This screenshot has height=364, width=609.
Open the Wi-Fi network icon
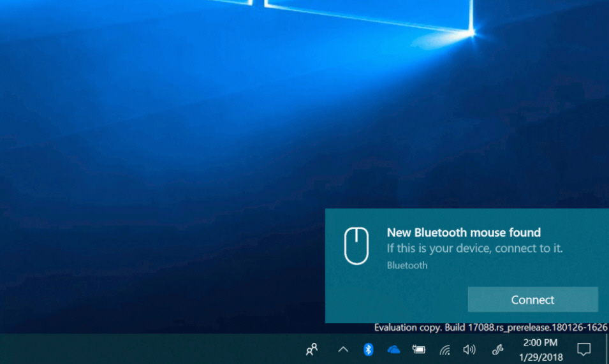pyautogui.click(x=444, y=350)
